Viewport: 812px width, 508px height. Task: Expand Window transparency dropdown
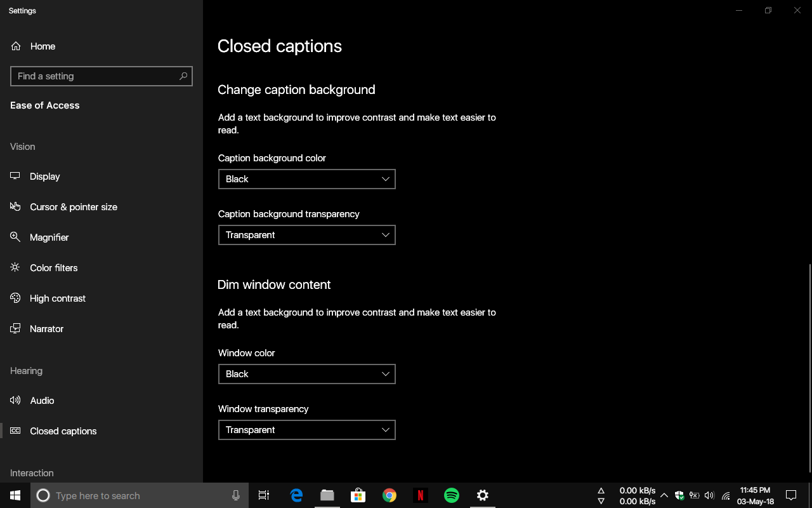click(x=307, y=430)
